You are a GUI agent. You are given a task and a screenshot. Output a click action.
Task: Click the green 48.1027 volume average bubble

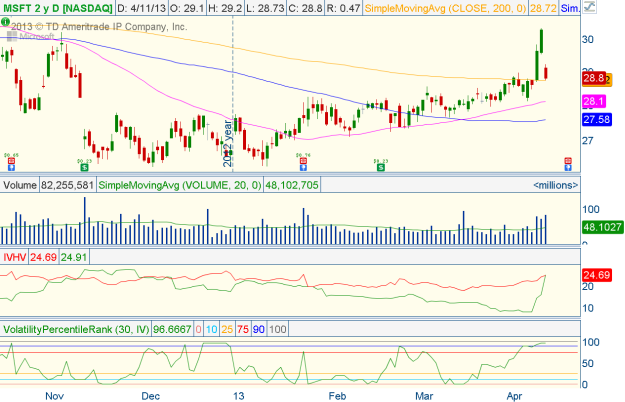[x=602, y=227]
